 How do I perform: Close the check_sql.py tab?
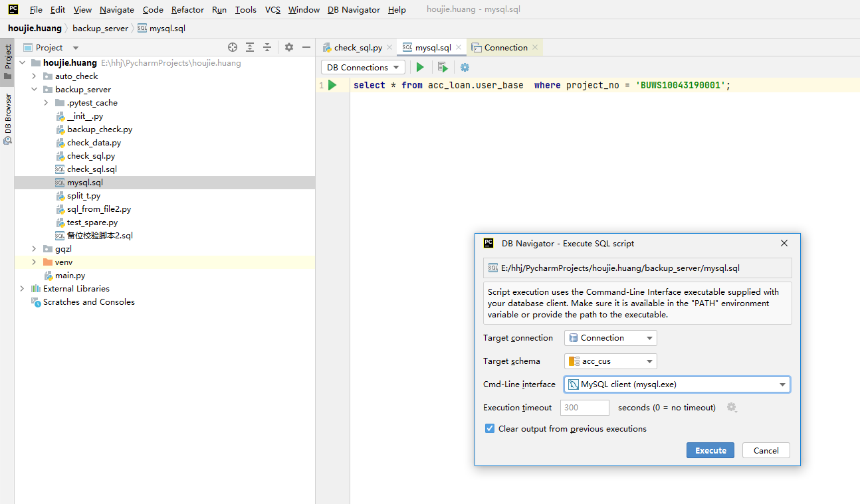tap(390, 47)
